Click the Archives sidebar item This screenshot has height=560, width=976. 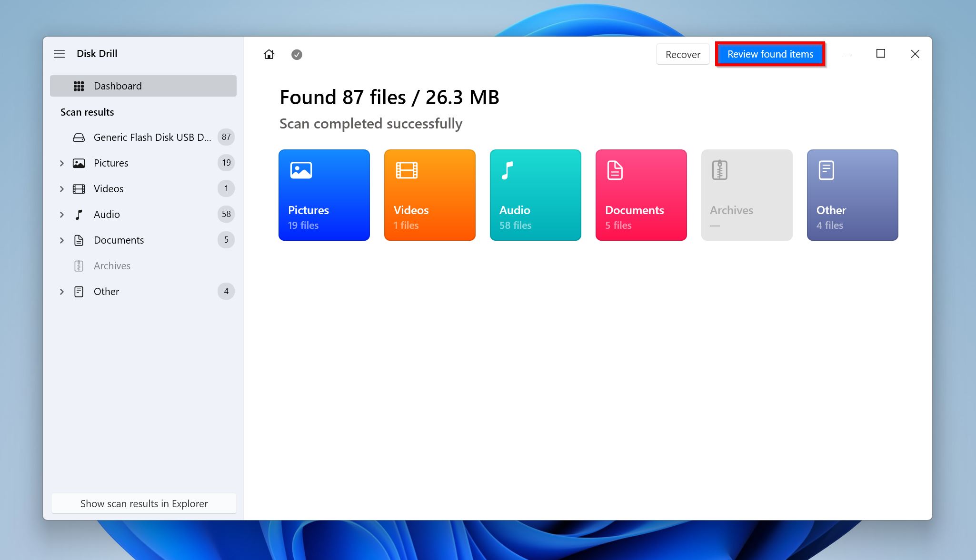(111, 265)
